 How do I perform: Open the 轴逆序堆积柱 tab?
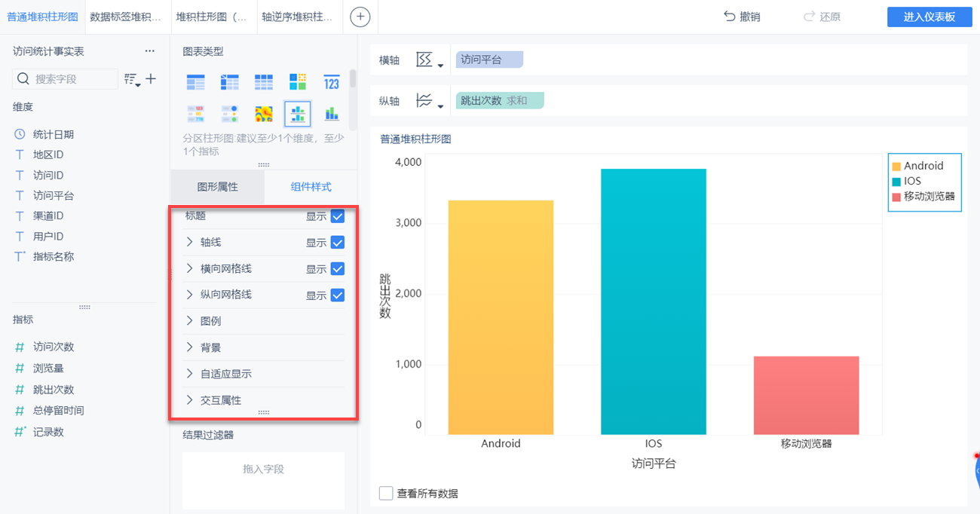point(299,17)
